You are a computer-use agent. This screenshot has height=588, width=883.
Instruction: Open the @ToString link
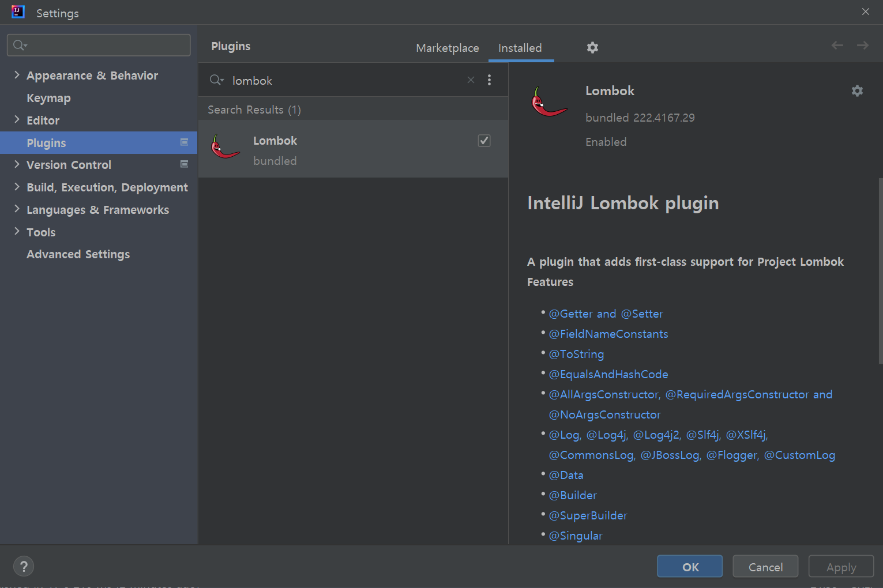pyautogui.click(x=576, y=354)
